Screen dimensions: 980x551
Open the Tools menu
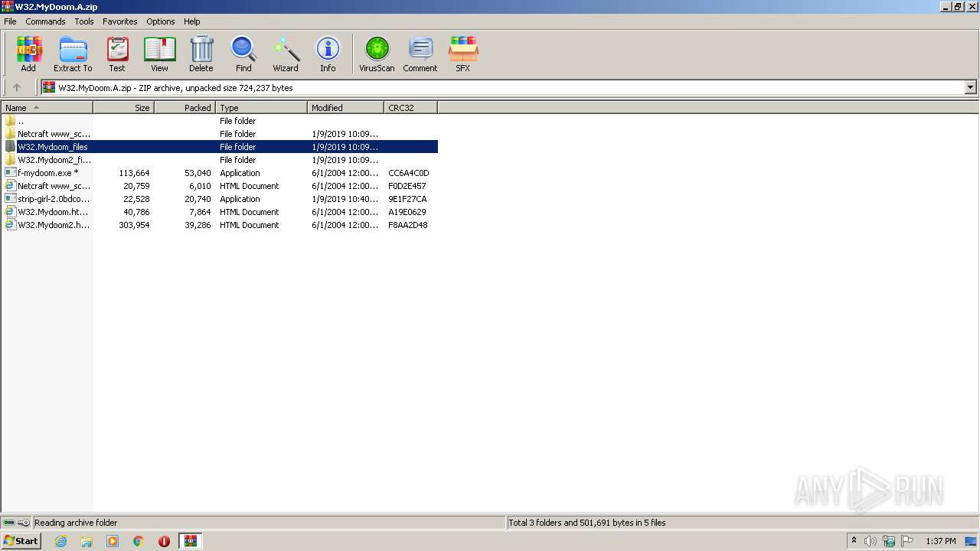84,21
